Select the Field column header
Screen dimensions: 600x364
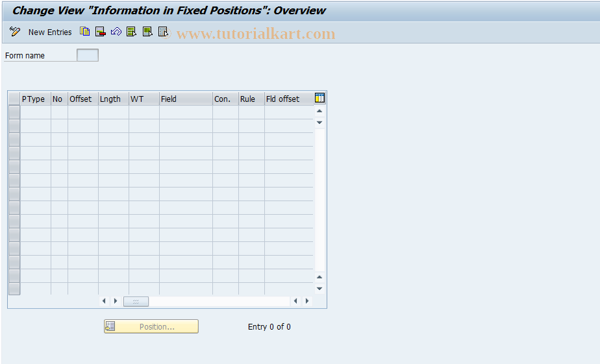coord(186,99)
